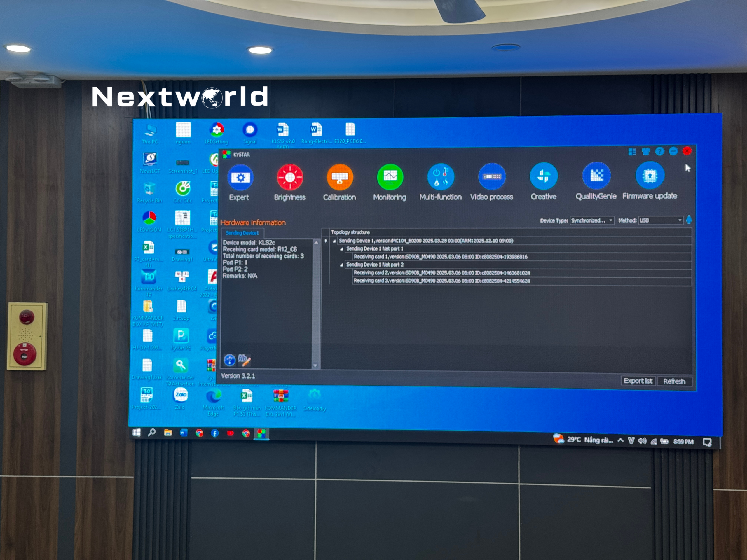Click the hardware info scrollbar up arrow
Screen dimensions: 747x560
pyautogui.click(x=316, y=242)
